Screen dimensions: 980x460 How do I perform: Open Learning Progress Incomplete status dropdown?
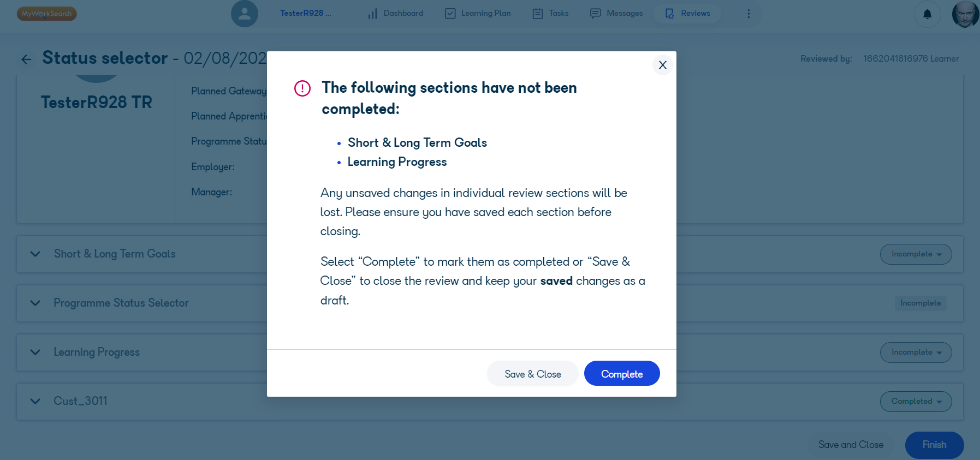tap(916, 353)
